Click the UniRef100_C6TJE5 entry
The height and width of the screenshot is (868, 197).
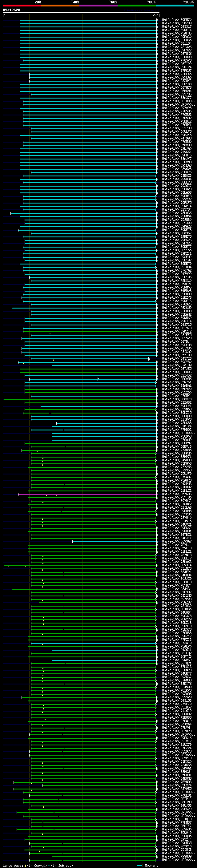point(177,369)
